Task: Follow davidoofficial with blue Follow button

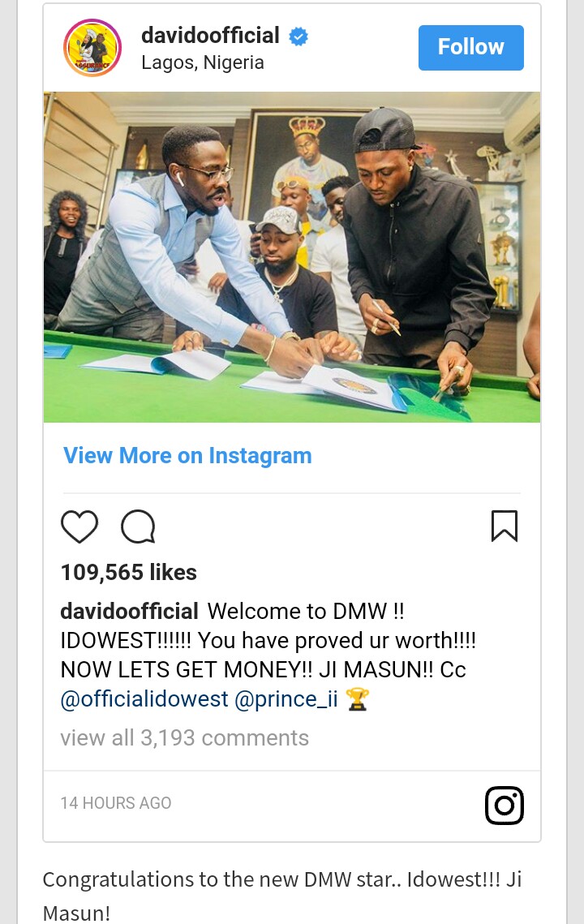Action: [471, 47]
